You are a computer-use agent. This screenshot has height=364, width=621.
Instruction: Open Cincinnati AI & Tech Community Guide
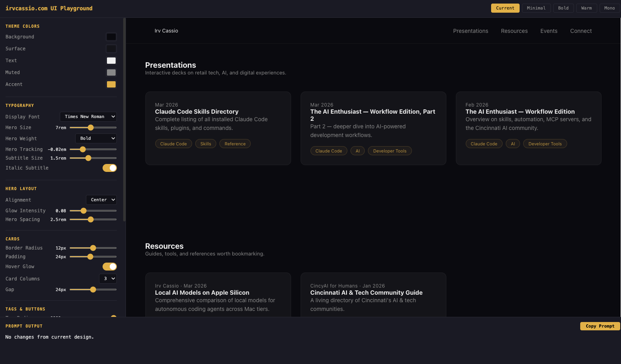[373, 295]
